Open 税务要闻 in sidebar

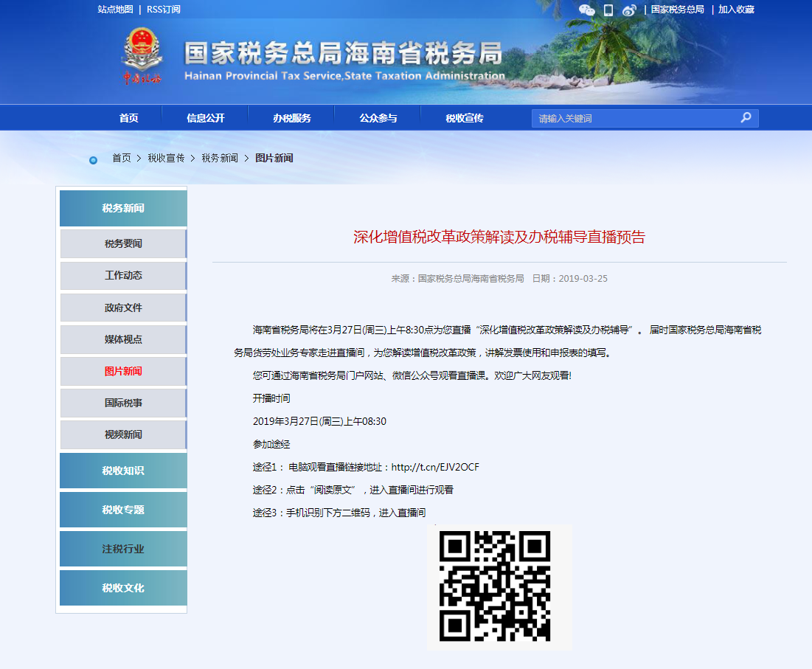123,243
